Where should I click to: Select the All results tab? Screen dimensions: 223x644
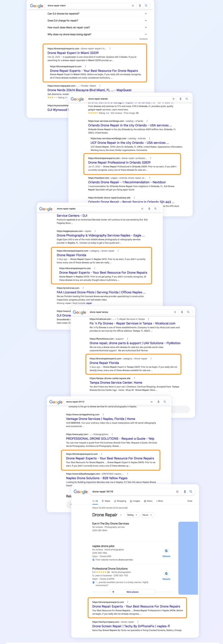pyautogui.click(x=95, y=501)
